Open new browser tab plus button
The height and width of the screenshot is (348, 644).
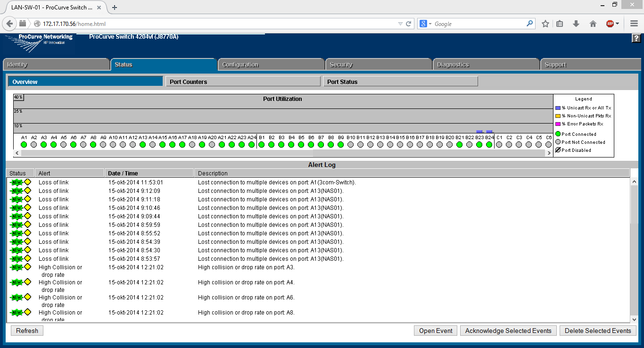coord(115,8)
